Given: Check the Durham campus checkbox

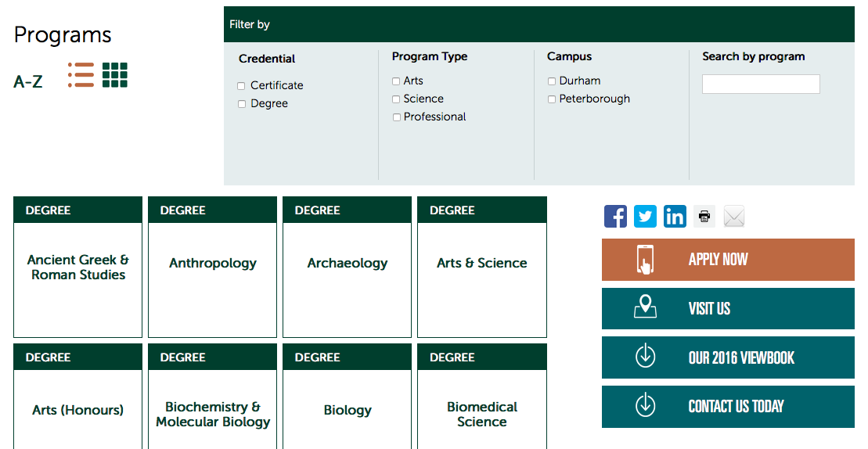Looking at the screenshot, I should [552, 81].
